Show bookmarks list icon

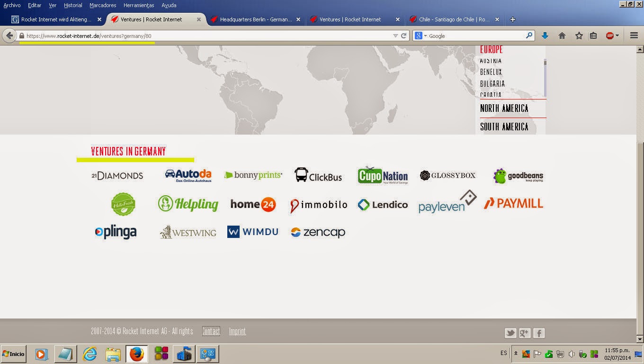point(593,36)
